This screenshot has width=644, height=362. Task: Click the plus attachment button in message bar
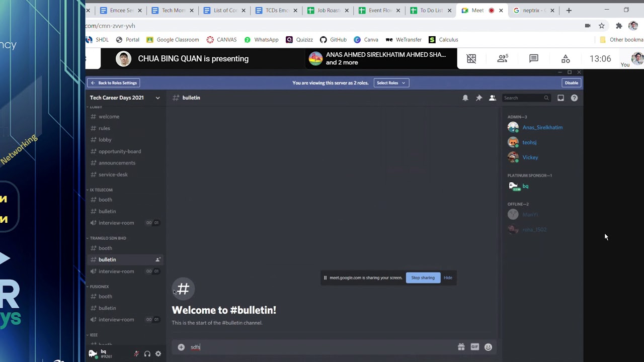[181, 347]
